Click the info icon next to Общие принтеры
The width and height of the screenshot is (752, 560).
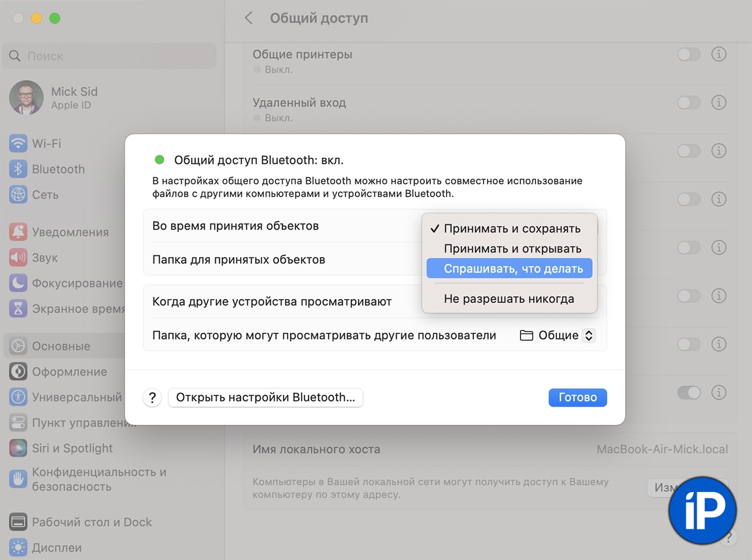[719, 54]
